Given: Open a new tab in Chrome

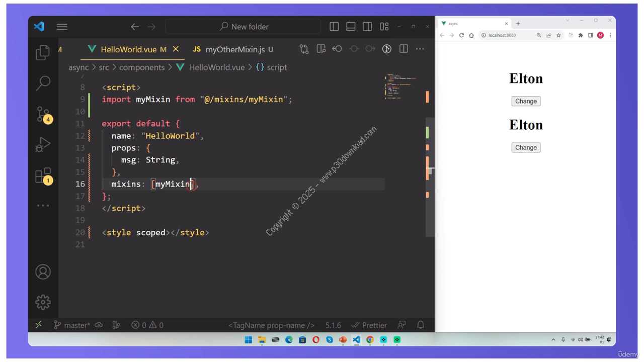Looking at the screenshot, I should (518, 23).
